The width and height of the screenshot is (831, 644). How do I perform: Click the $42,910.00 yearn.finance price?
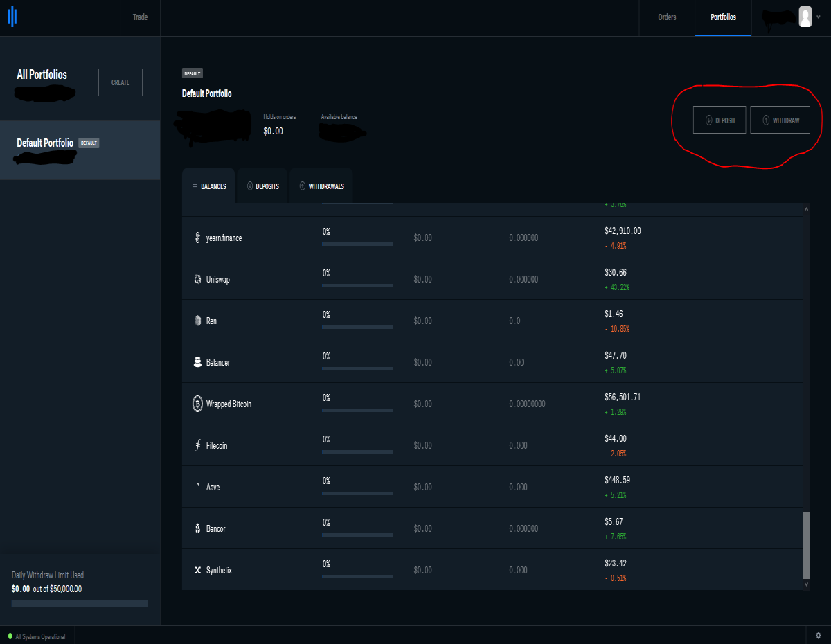coord(623,231)
